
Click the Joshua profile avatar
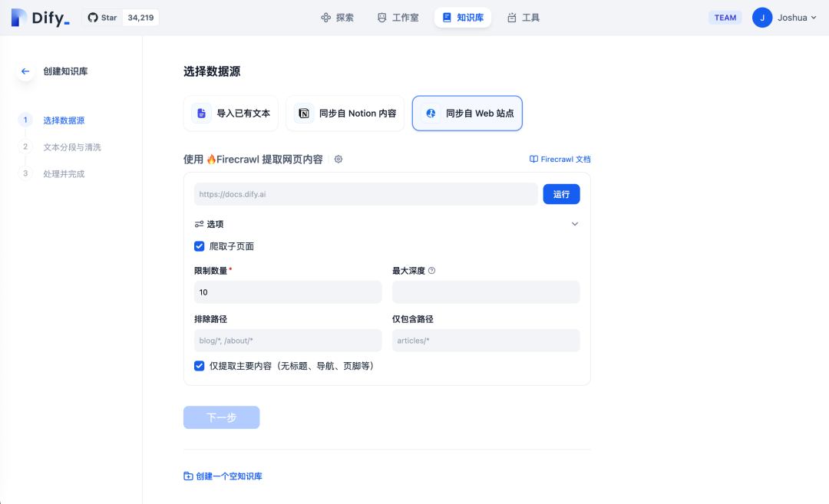coord(761,17)
